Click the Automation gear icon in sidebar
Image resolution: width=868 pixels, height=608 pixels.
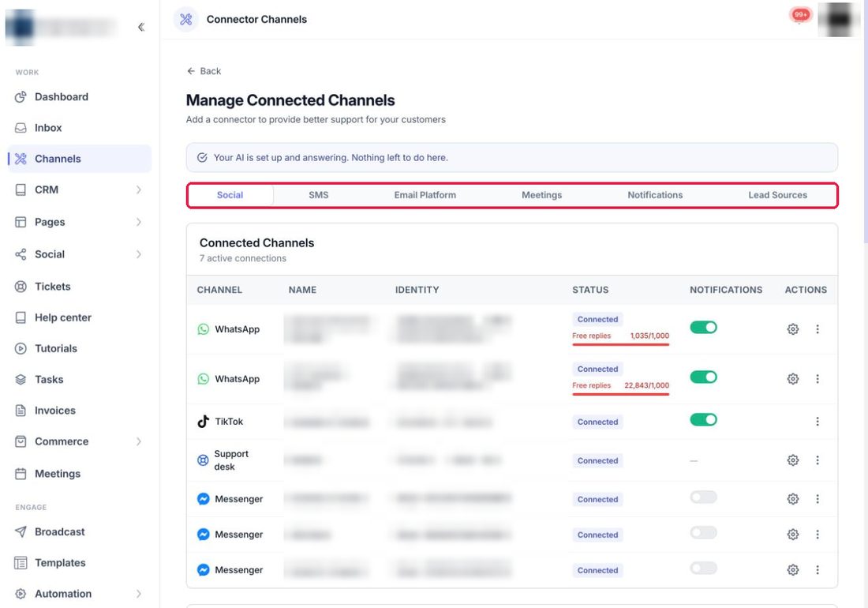pyautogui.click(x=21, y=594)
